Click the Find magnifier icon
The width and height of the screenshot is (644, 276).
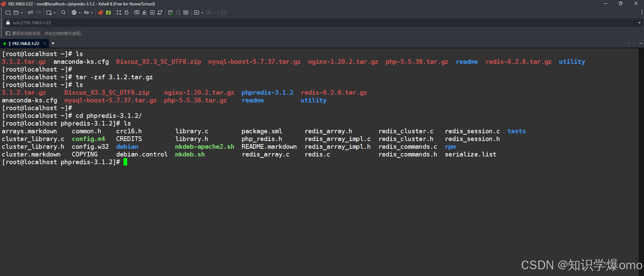[x=63, y=12]
